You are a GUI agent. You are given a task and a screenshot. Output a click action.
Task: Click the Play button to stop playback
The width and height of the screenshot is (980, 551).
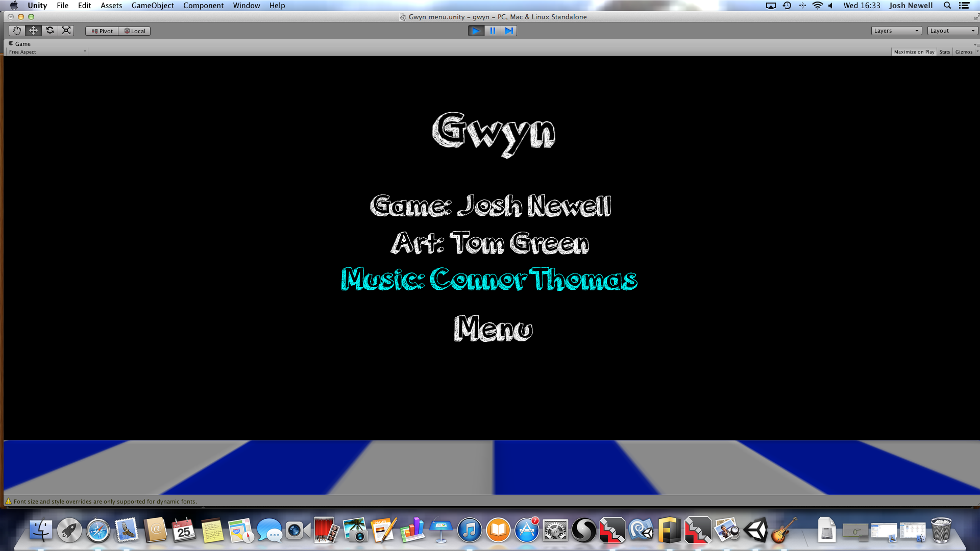click(x=476, y=31)
